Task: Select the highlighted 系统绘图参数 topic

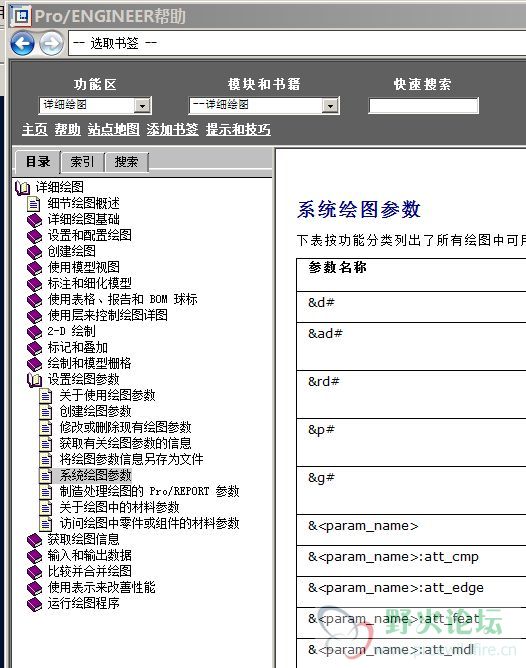Action: tap(95, 475)
